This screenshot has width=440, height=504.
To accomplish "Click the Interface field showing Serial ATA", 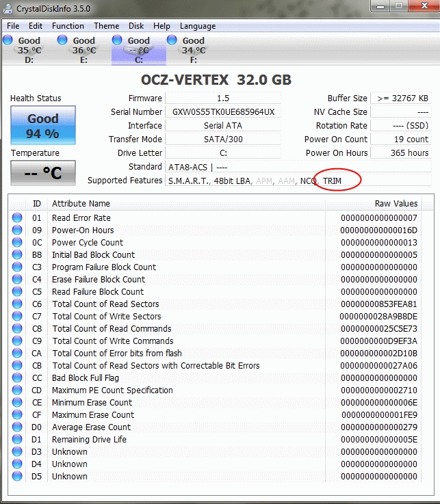I will 223,125.
